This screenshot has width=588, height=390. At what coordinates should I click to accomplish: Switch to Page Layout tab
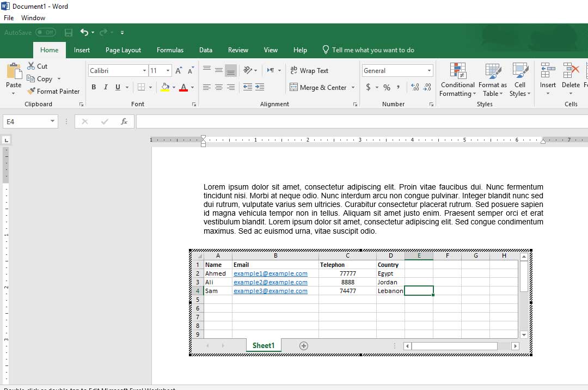coord(123,50)
